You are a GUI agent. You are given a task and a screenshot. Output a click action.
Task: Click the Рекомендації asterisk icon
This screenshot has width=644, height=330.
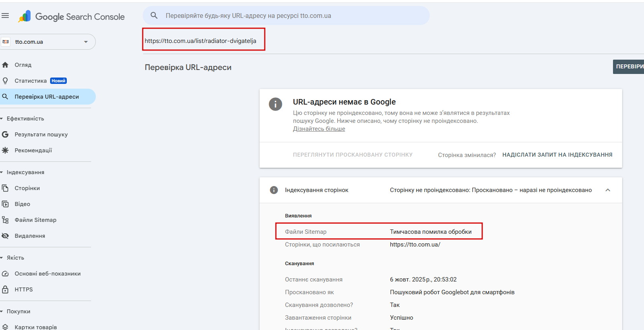point(5,150)
